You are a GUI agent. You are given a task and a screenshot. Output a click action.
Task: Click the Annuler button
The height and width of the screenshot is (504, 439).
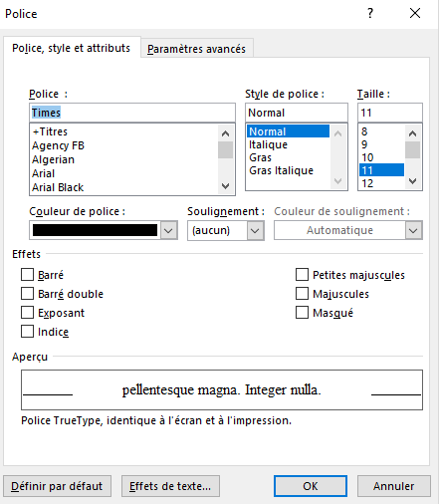pyautogui.click(x=394, y=486)
